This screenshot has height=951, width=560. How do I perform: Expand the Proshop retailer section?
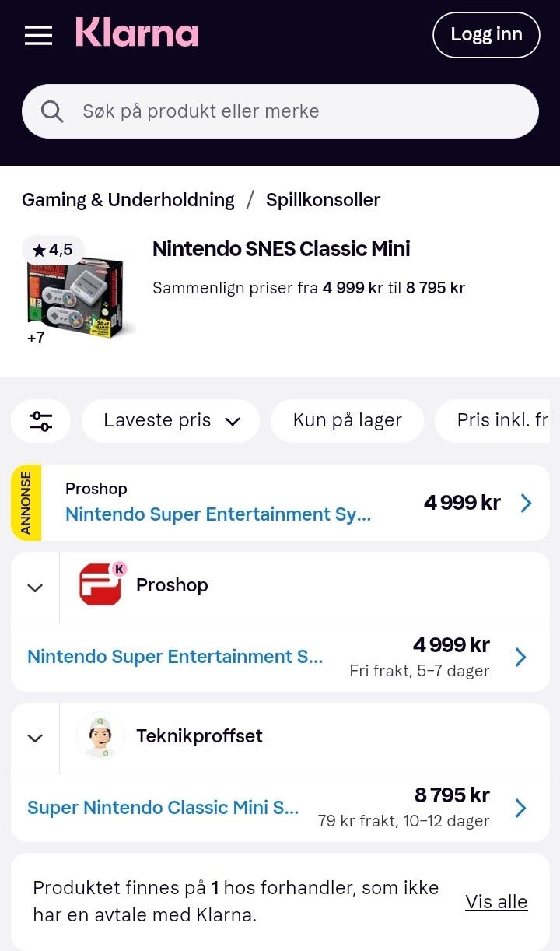[35, 588]
